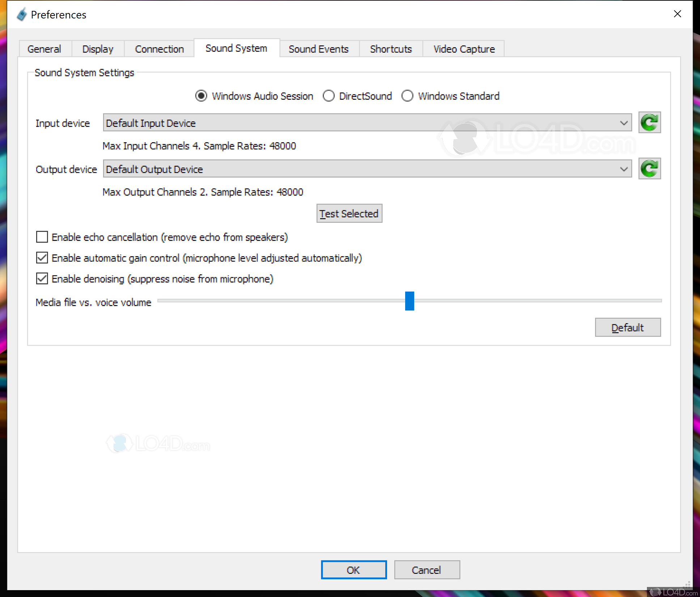Go to the Shortcuts tab

pos(391,49)
